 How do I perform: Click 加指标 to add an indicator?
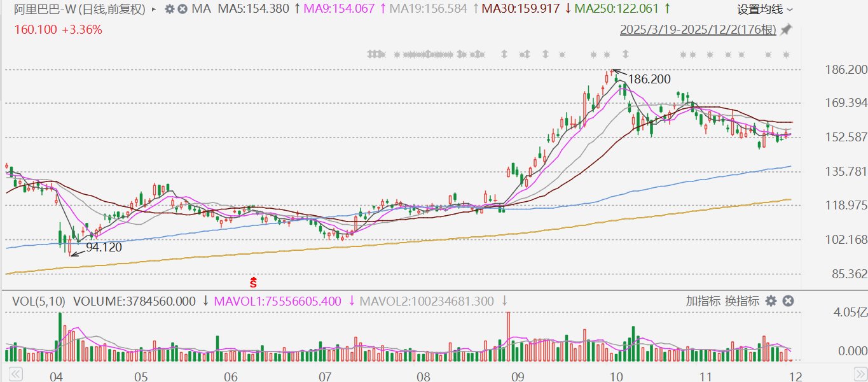[703, 301]
